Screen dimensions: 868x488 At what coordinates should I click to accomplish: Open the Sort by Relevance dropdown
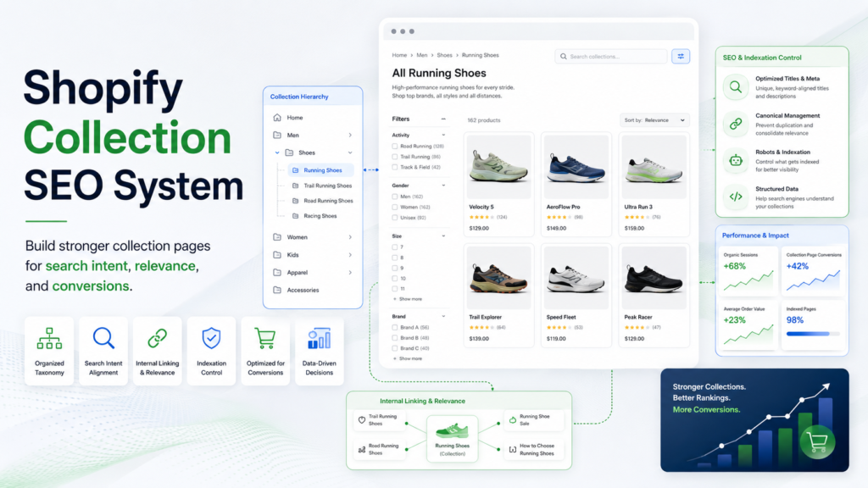pos(654,120)
